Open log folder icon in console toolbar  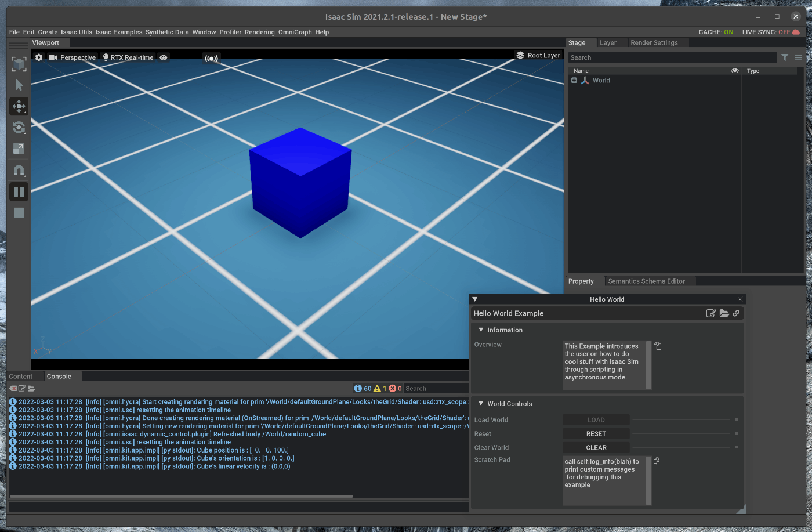click(31, 389)
